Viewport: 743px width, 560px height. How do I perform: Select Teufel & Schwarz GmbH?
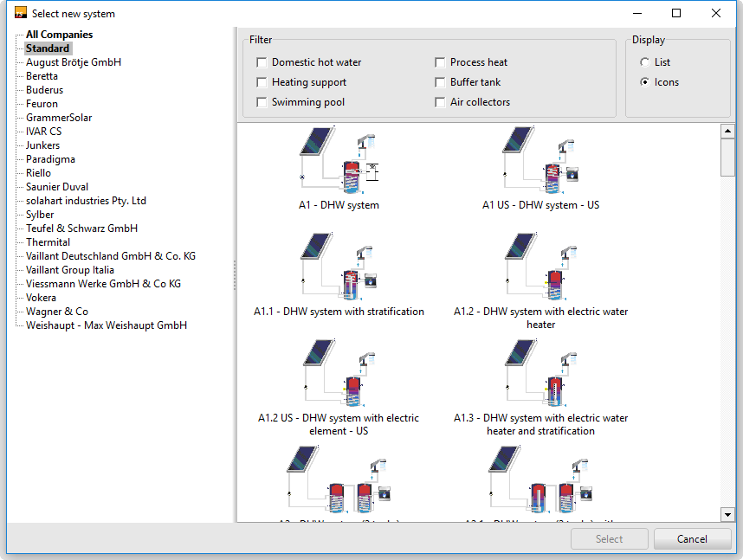pyautogui.click(x=81, y=229)
